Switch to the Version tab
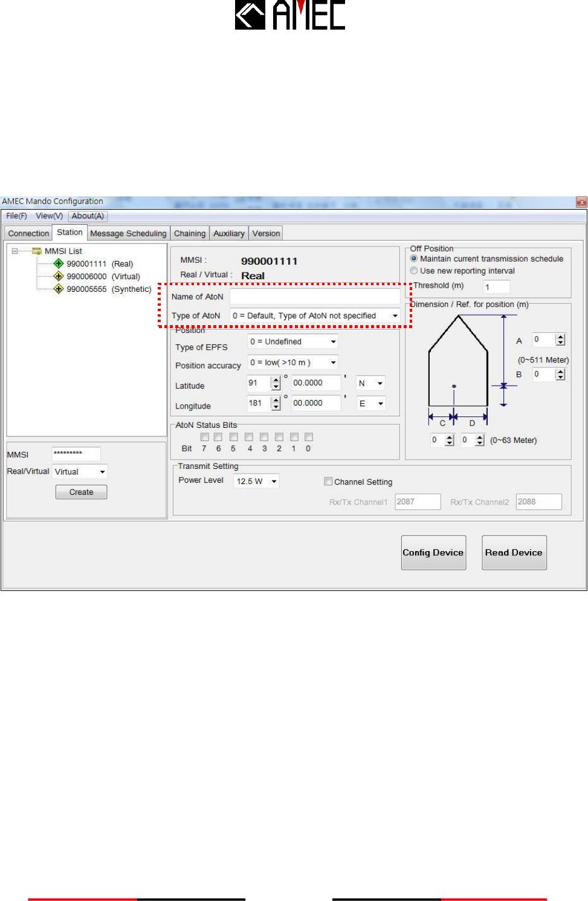 point(266,233)
